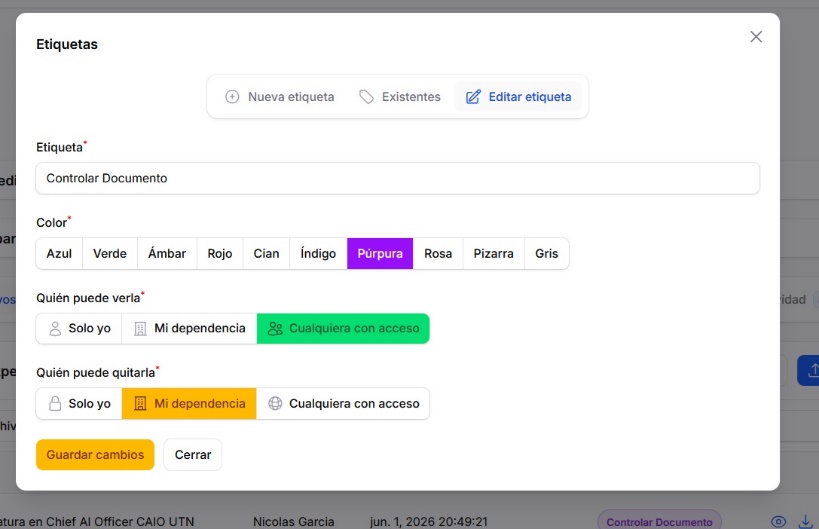Choose the Verde color option
Viewport: 819px width, 529px height.
110,254
